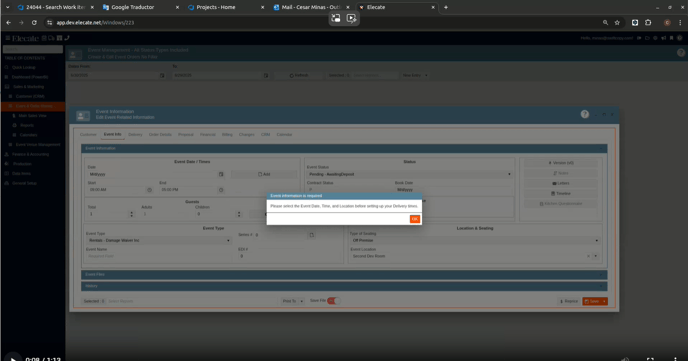Click the Series # lookup icon
688x361 pixels.
[x=312, y=235]
